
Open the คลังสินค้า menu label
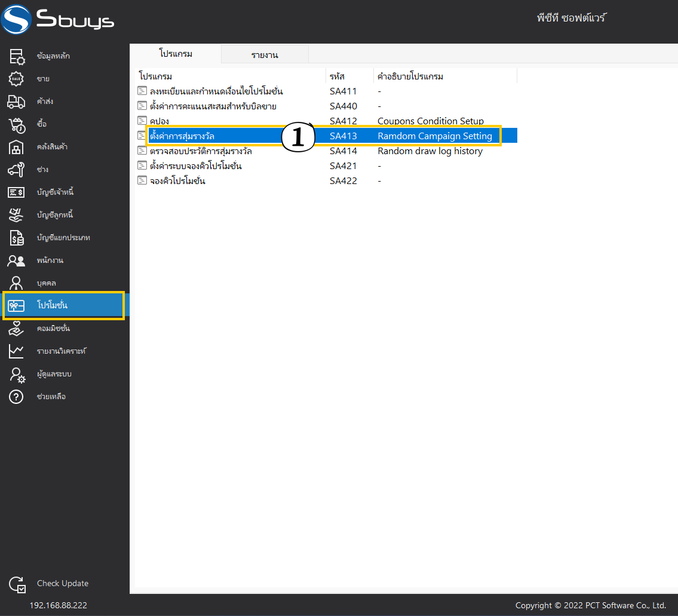(x=52, y=146)
